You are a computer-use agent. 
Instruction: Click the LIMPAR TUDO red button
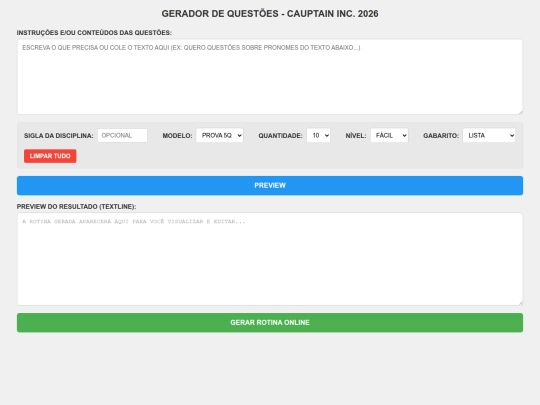50,156
